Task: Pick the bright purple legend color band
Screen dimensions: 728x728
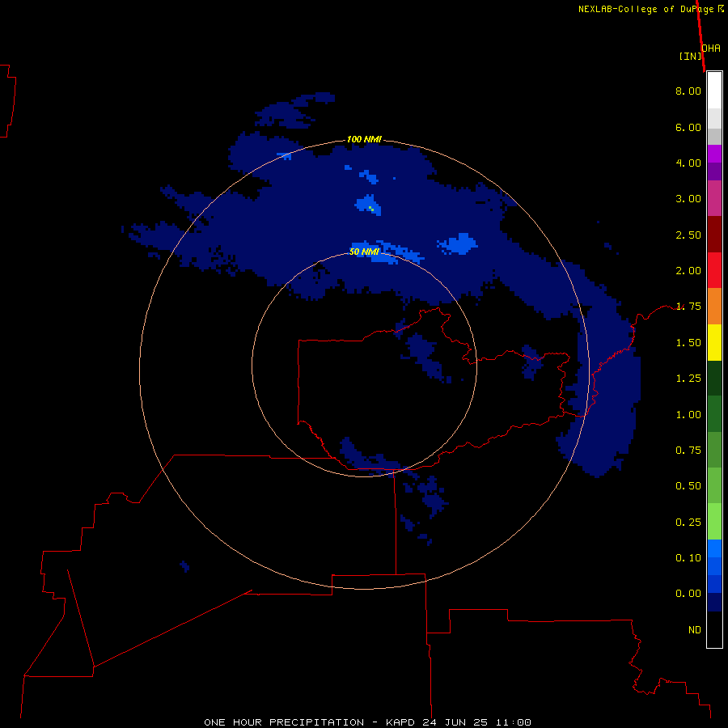Action: (x=714, y=154)
